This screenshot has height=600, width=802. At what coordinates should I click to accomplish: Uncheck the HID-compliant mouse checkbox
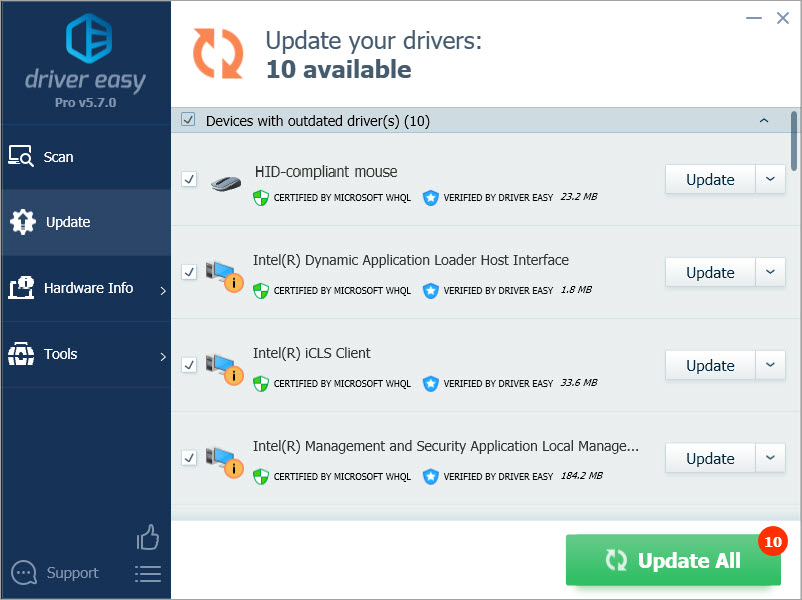189,179
